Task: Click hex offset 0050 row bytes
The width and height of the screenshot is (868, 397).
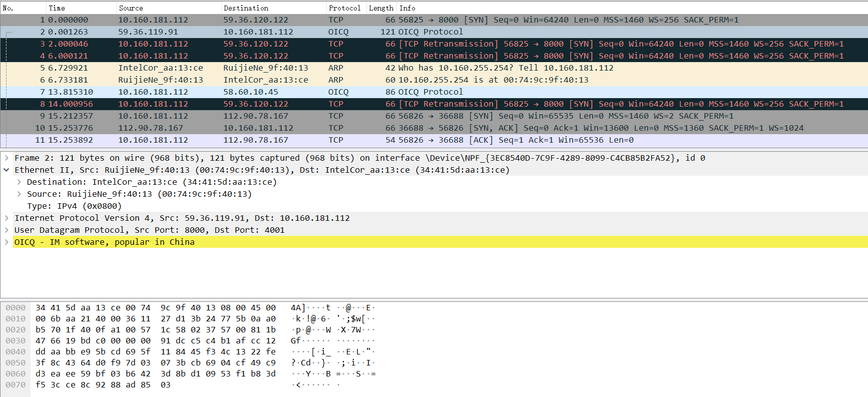Action: pos(156,363)
